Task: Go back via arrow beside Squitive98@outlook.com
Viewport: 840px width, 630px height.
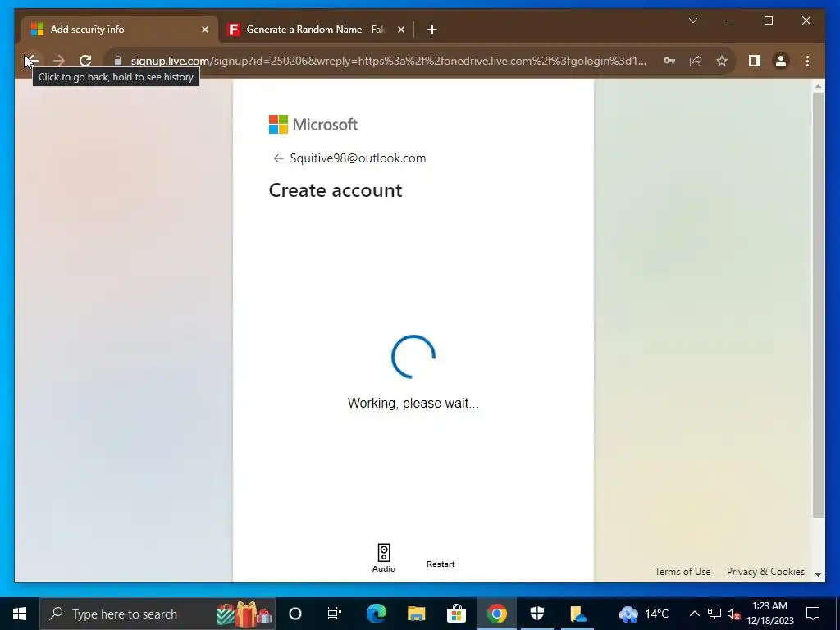Action: coord(278,158)
